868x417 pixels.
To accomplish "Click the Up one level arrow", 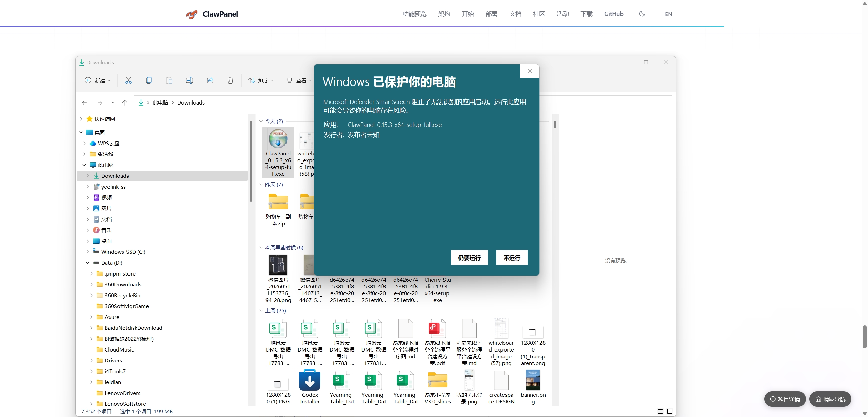I will 125,103.
